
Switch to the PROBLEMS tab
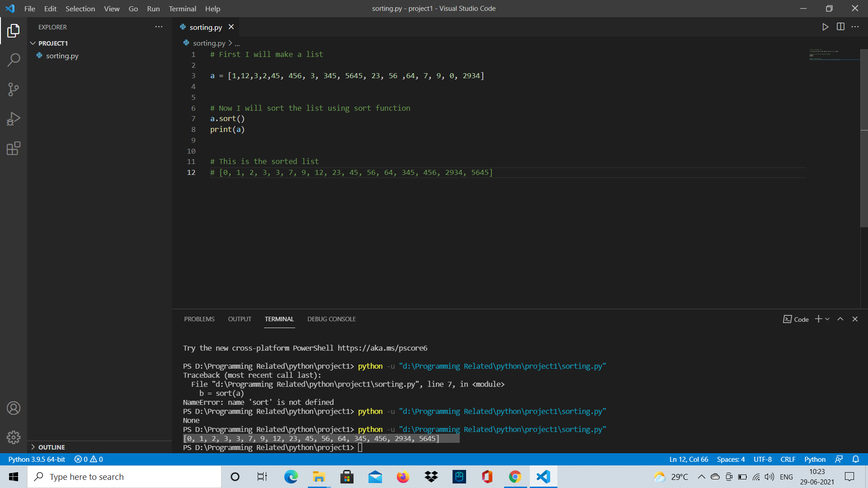[199, 319]
